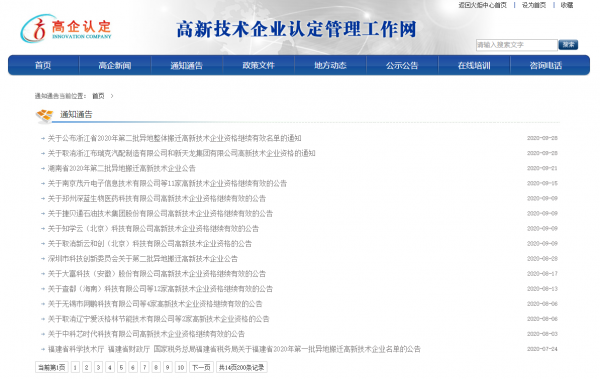Screen dimensions: 600x379
Task: Select the 政策文件 menu item
Action: point(259,65)
